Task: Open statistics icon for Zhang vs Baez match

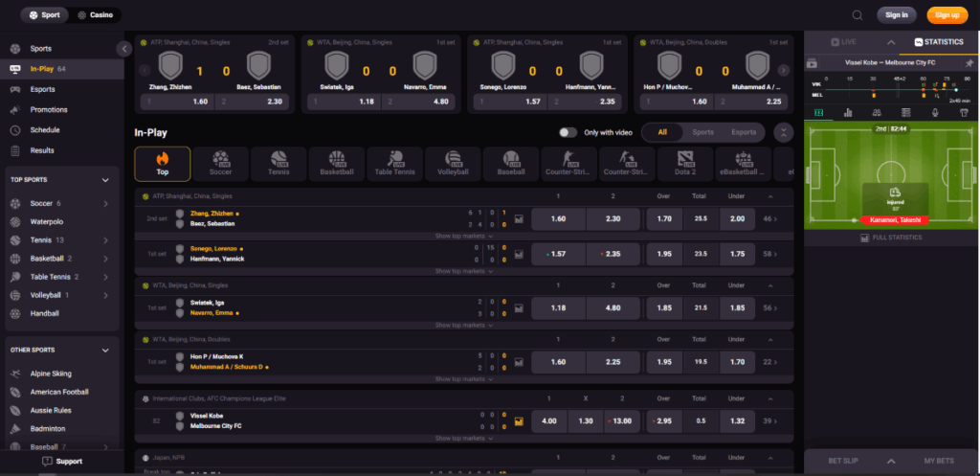Action: point(519,218)
